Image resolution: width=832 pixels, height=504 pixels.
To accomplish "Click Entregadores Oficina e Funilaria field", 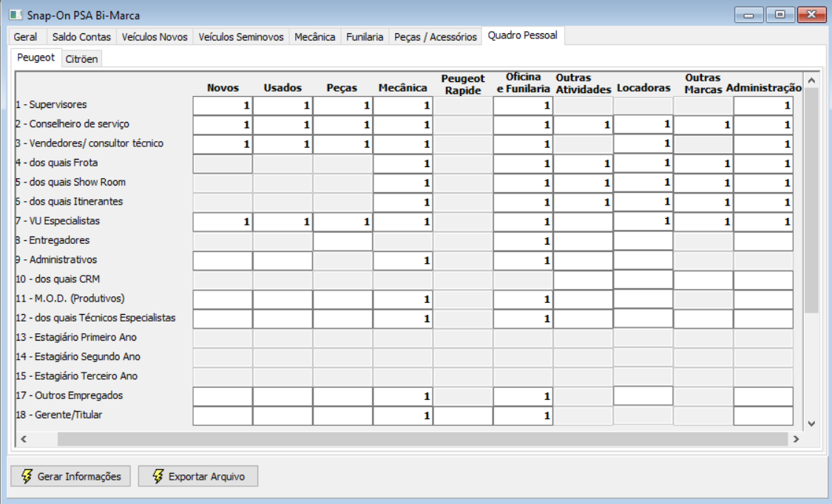I will tap(523, 241).
